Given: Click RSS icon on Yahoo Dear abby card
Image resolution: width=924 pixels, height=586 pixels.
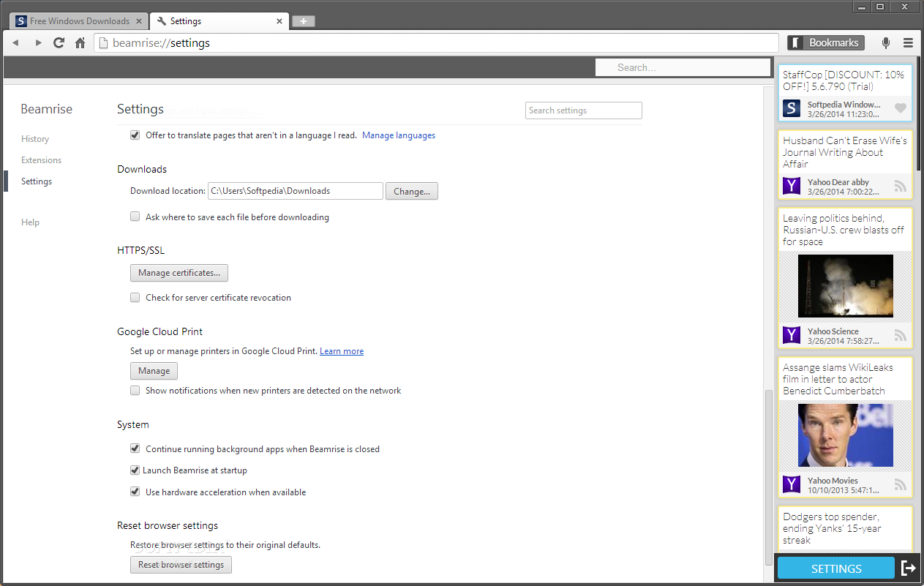Looking at the screenshot, I should 901,186.
